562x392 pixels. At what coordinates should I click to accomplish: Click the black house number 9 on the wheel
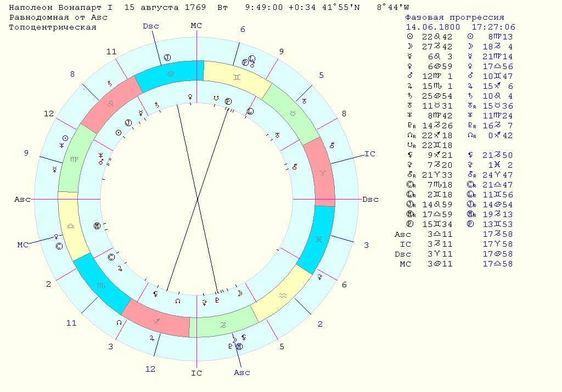pos(282,52)
